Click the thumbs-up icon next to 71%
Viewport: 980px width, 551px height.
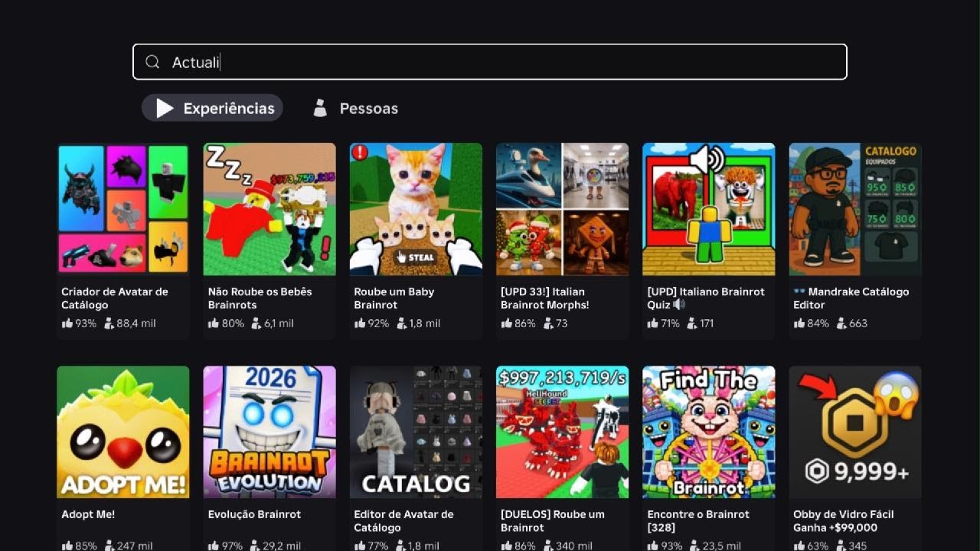pyautogui.click(x=652, y=323)
